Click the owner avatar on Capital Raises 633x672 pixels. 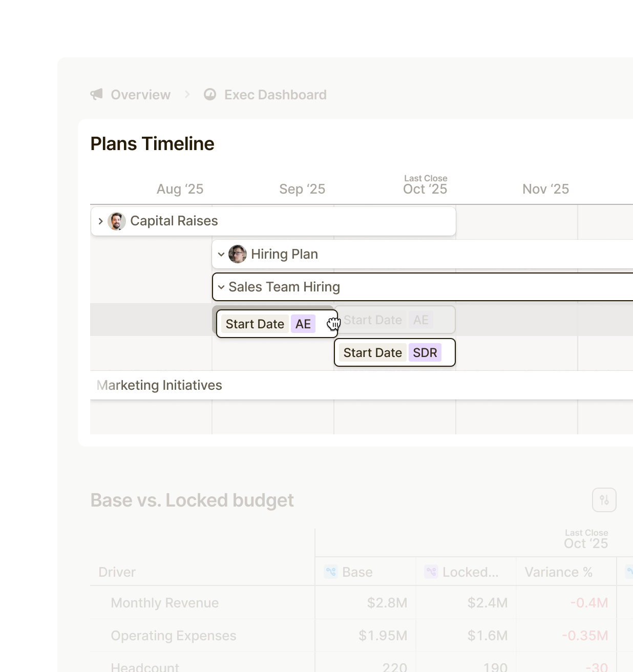pyautogui.click(x=117, y=221)
